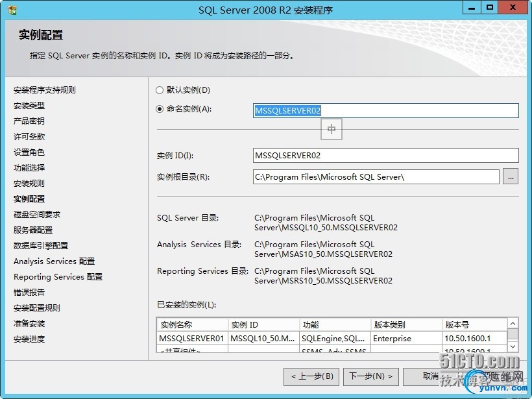Close the SQL Server setup window

coord(513,8)
